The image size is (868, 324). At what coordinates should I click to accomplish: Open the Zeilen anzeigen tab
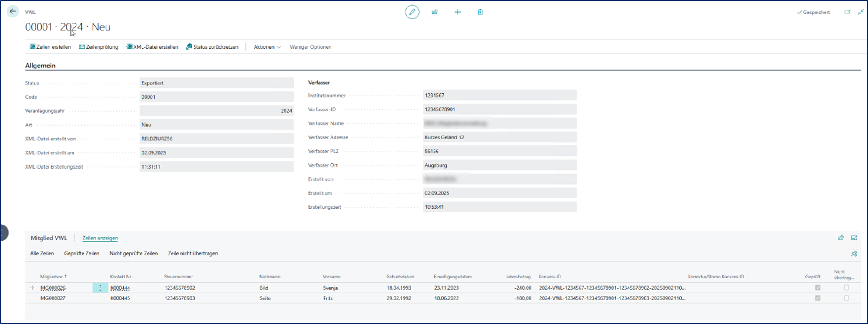tap(100, 238)
